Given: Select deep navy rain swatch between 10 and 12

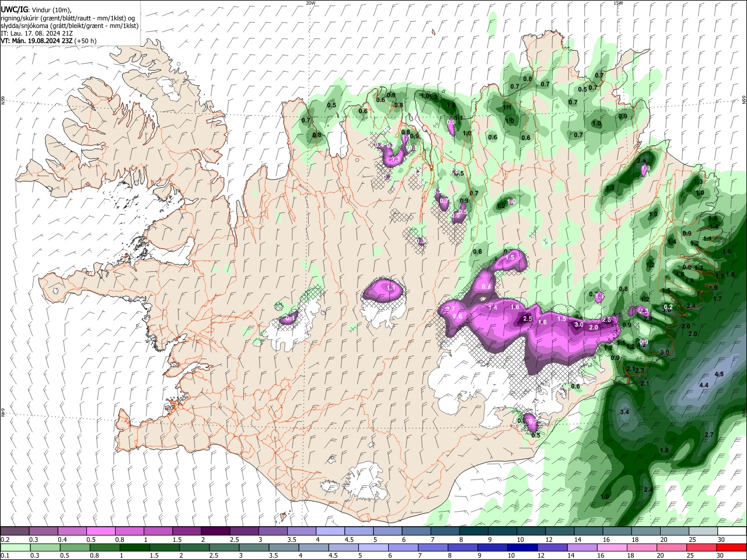Looking at the screenshot, I should 523,548.
